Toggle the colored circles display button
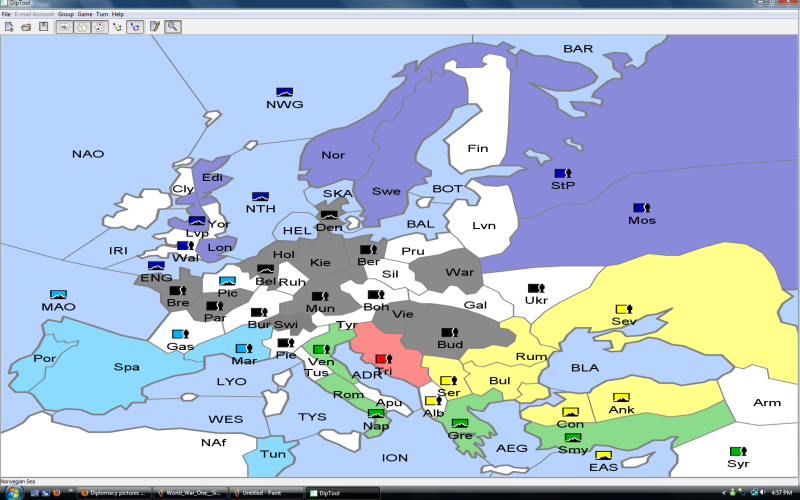800x500 pixels. (x=81, y=26)
